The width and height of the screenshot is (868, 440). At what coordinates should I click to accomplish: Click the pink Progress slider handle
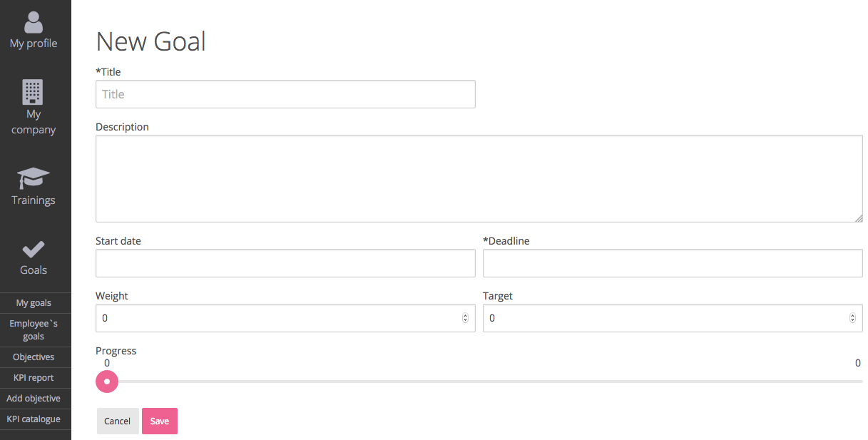[x=107, y=382]
